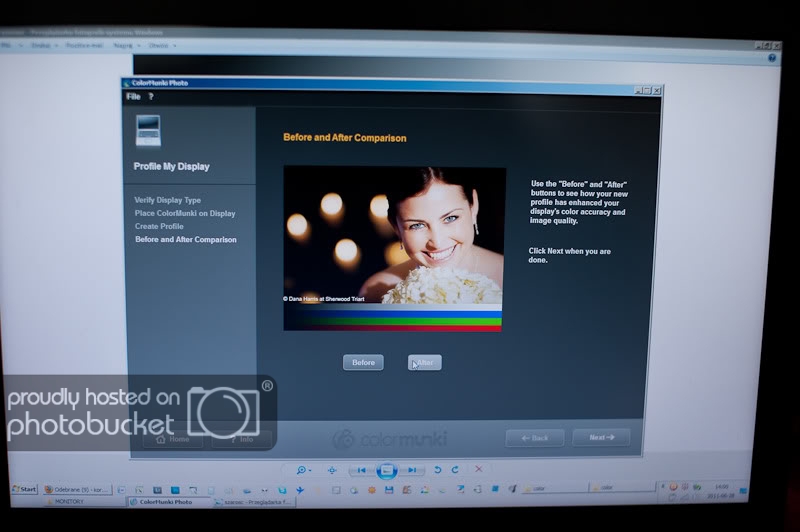800x532 pixels.
Task: Open the zoom magnifier control in Photo Viewer
Action: pyautogui.click(x=303, y=470)
